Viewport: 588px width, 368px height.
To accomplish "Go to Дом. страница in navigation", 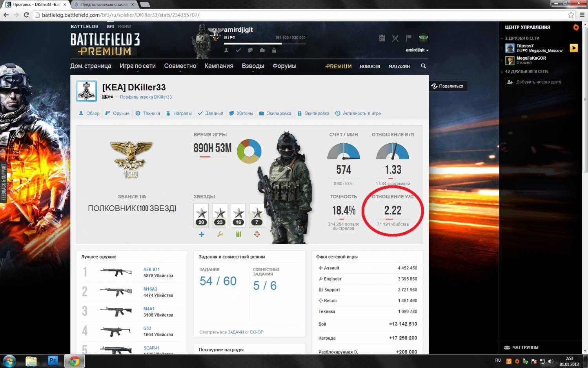I will pos(91,66).
